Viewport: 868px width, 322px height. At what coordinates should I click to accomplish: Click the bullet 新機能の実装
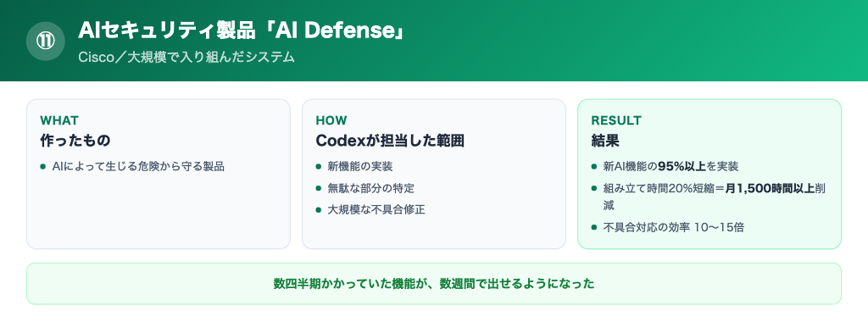(359, 166)
